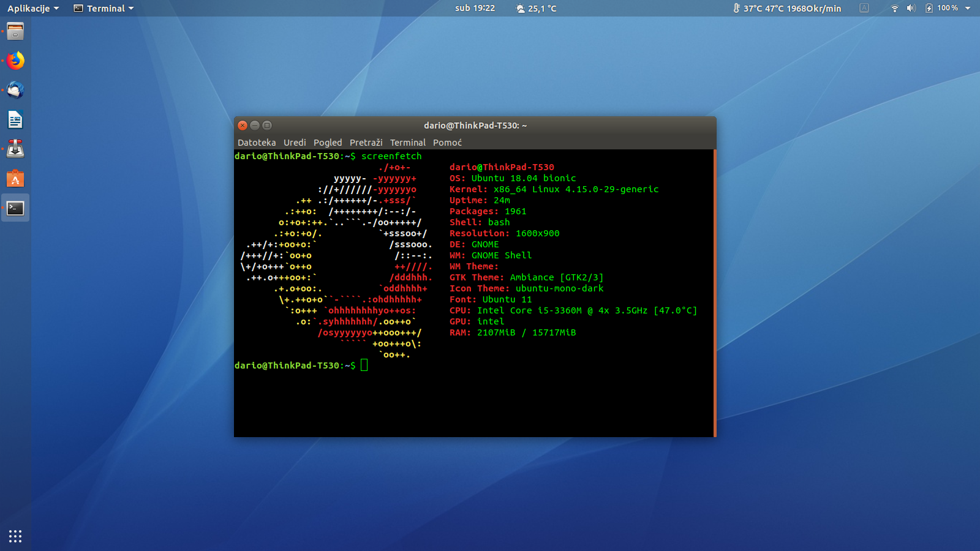Close the terminal window
The width and height of the screenshot is (980, 551).
point(243,126)
